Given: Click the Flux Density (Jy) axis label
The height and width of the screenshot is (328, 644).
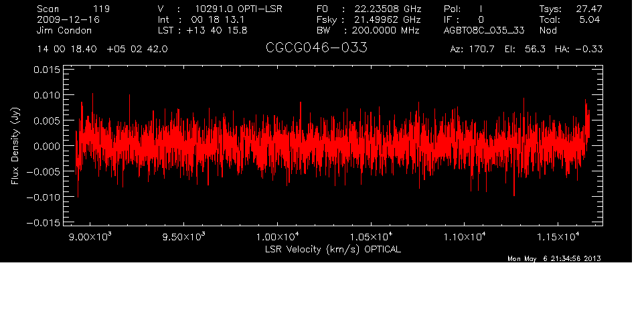Looking at the screenshot, I should [15, 146].
